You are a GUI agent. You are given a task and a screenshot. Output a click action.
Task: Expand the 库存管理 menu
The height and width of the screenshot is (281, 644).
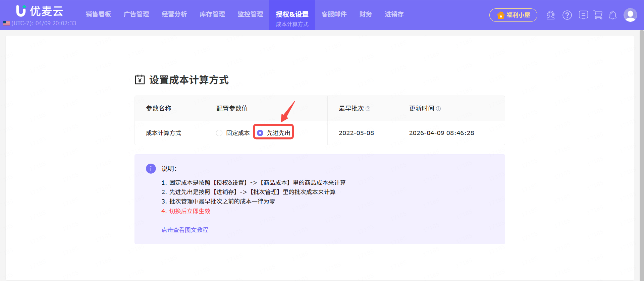(212, 14)
